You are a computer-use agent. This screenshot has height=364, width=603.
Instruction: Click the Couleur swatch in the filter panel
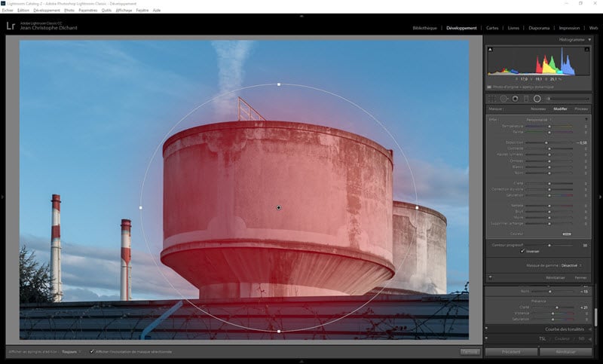pos(567,234)
